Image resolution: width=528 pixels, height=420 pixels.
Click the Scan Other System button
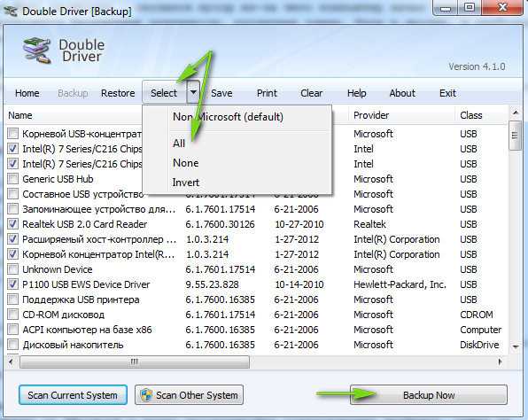(x=189, y=394)
